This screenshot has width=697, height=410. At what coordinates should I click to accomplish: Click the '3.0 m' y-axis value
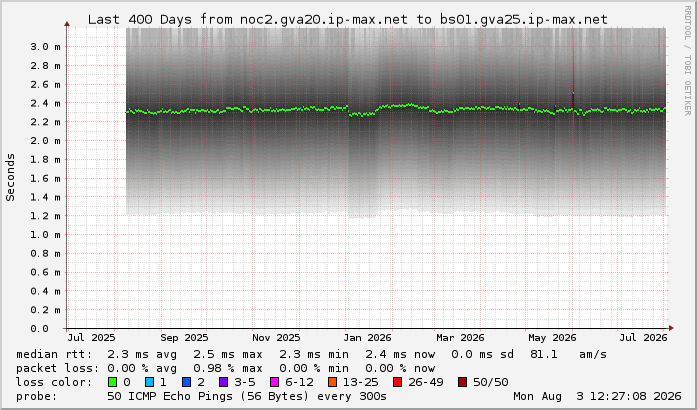pyautogui.click(x=45, y=47)
